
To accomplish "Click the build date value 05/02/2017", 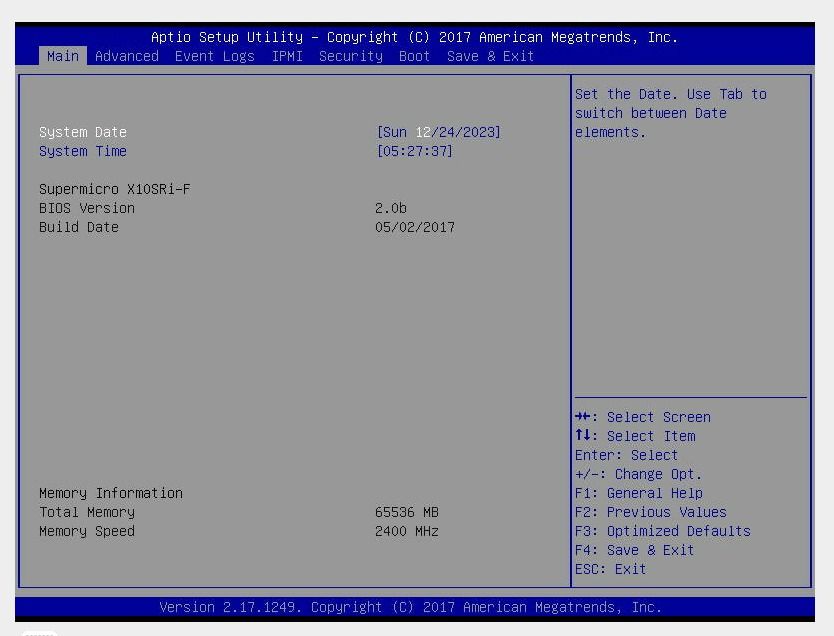I will click(x=414, y=227).
